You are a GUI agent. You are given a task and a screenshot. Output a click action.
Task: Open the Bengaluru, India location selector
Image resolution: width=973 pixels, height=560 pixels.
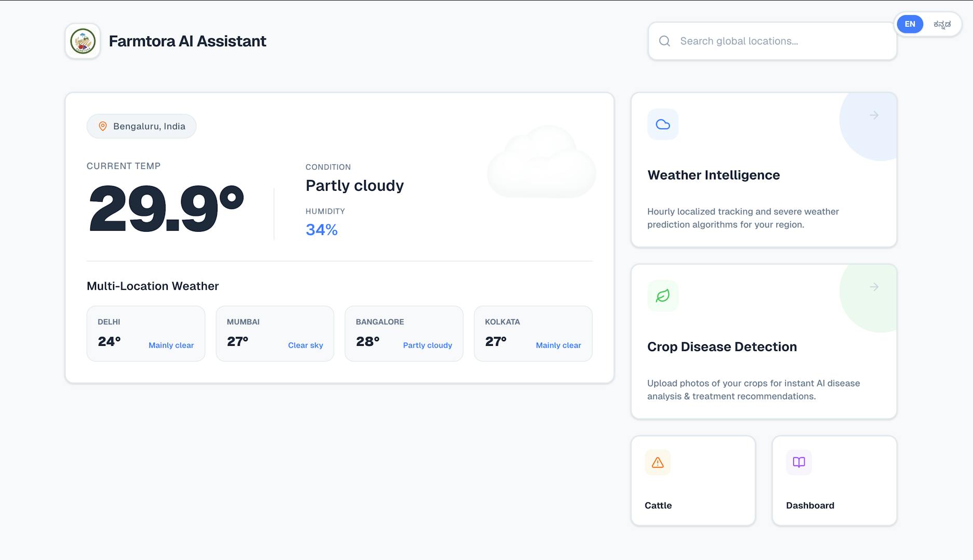click(142, 126)
